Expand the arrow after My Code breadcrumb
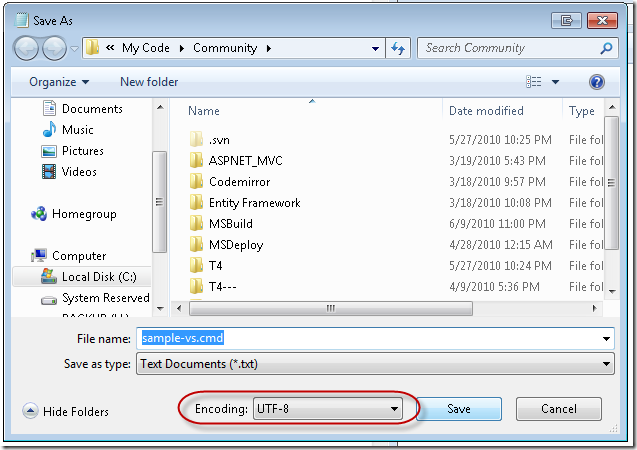This screenshot has width=637, height=450. [x=182, y=49]
